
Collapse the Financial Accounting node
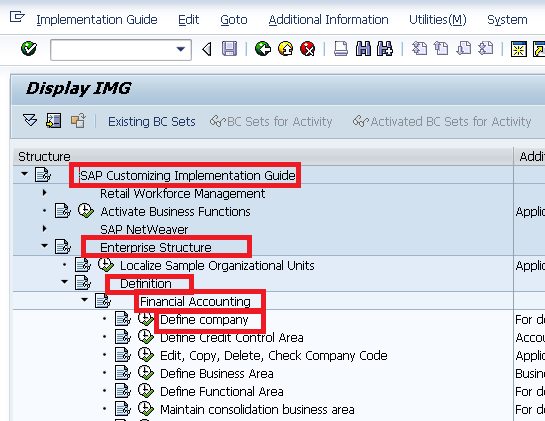[x=84, y=300]
